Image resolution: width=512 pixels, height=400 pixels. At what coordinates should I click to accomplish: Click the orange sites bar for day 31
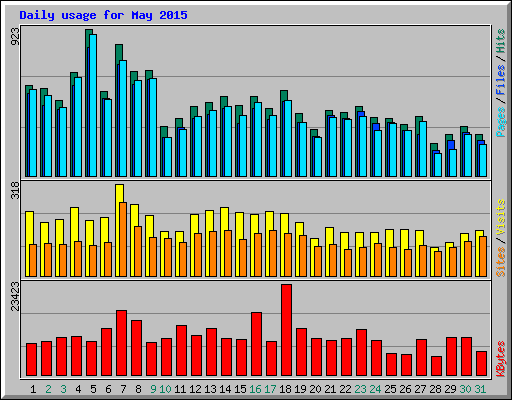click(483, 256)
